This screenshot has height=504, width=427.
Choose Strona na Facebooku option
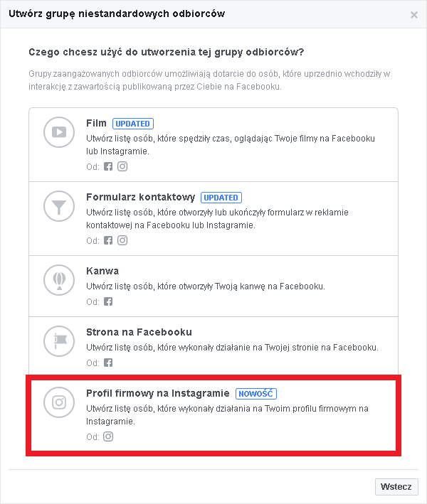point(139,332)
